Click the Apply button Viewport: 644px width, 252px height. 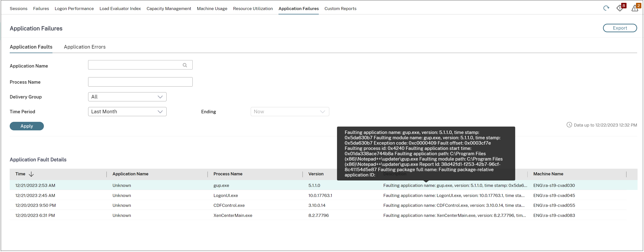click(27, 126)
